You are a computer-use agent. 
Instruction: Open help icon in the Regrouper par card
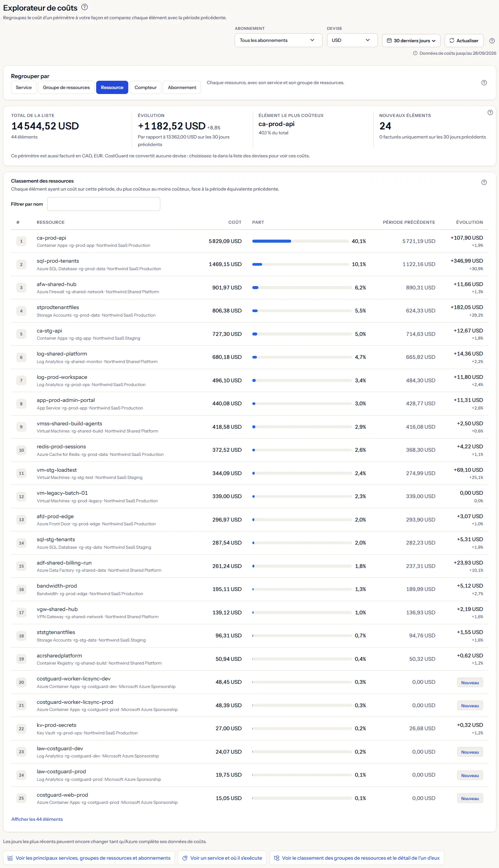pos(484,83)
